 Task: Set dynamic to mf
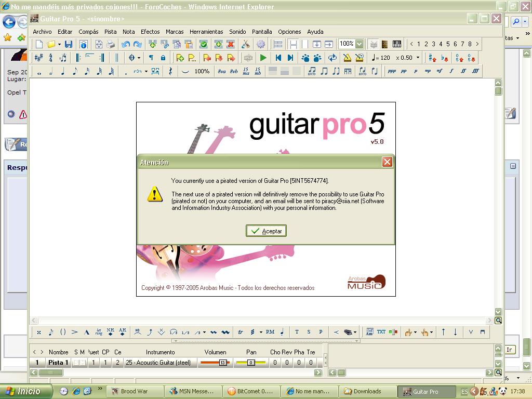[x=440, y=71]
